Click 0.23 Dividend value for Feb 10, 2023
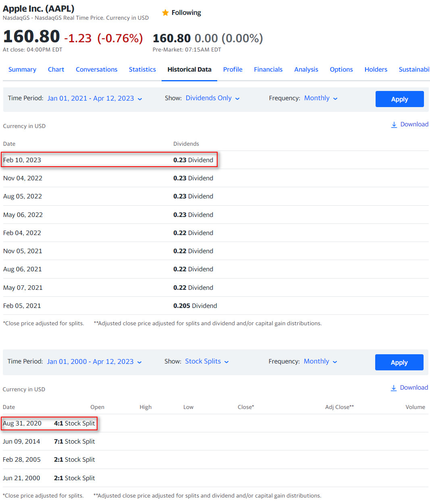The image size is (430, 504). [193, 160]
